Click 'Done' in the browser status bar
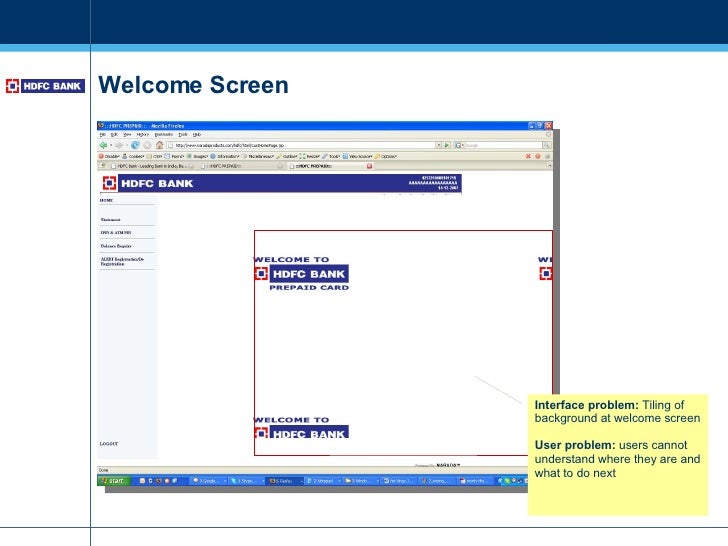The height and width of the screenshot is (546, 728). [103, 470]
